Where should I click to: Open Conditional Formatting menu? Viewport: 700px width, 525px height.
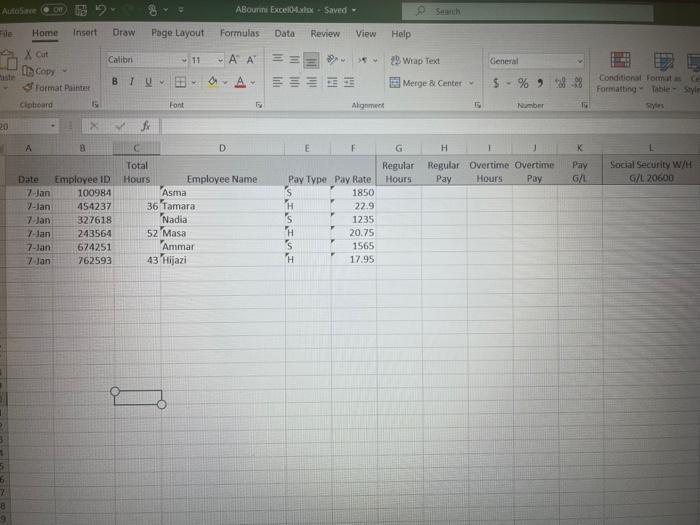pyautogui.click(x=620, y=72)
